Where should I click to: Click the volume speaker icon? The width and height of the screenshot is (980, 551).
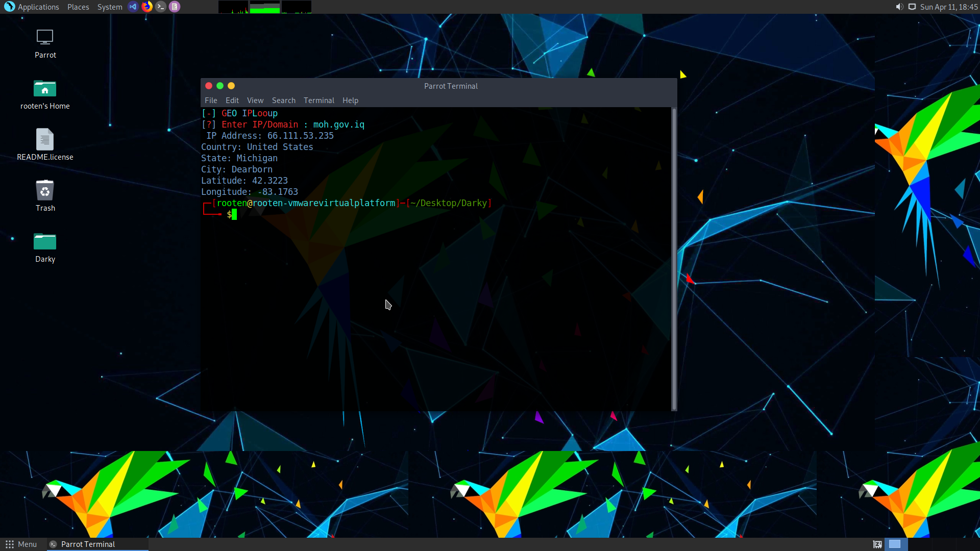(x=899, y=7)
